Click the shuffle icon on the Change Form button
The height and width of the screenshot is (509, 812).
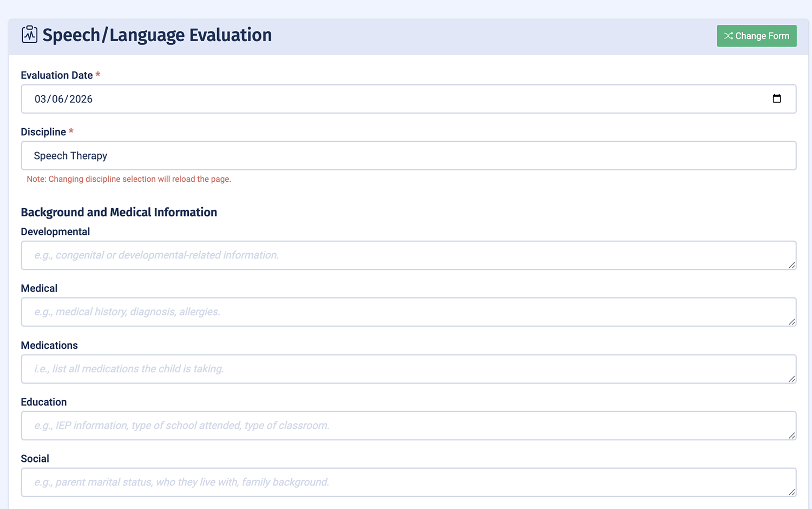pos(728,36)
